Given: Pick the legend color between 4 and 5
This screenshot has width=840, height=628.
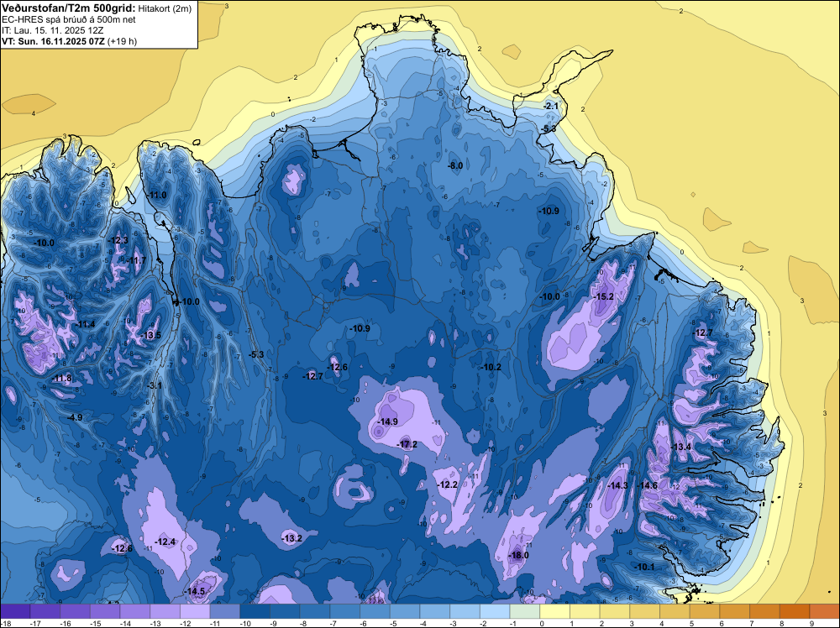Looking at the screenshot, I should tap(675, 611).
